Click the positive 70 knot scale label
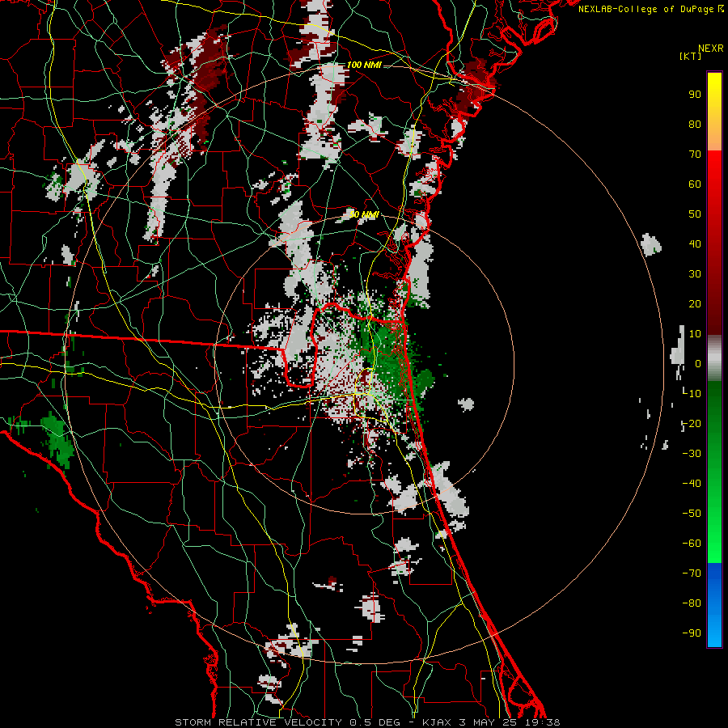 tap(695, 154)
